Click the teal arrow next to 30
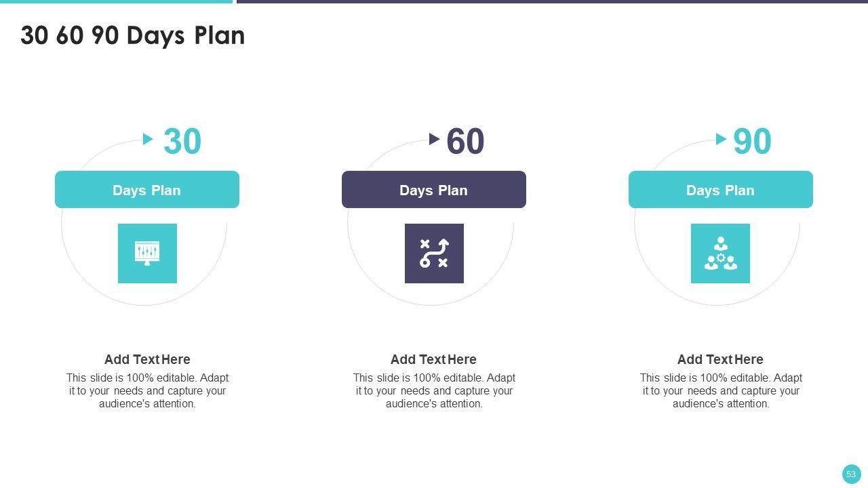This screenshot has width=868, height=488. (x=148, y=139)
